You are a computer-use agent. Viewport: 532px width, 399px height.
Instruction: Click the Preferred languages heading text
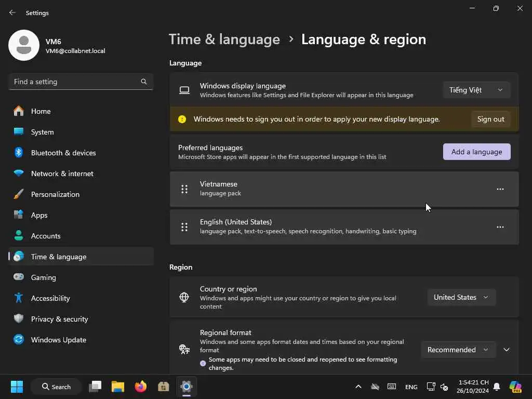(210, 148)
